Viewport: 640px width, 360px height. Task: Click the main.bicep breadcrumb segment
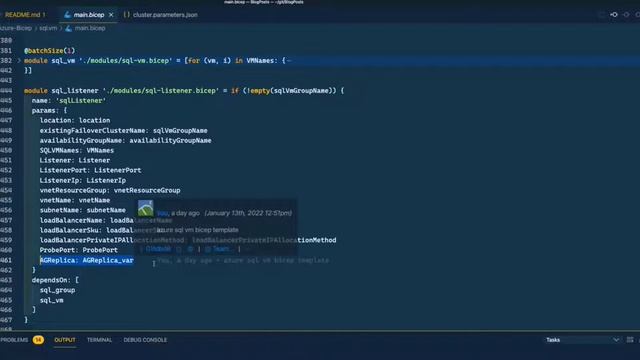coord(90,28)
